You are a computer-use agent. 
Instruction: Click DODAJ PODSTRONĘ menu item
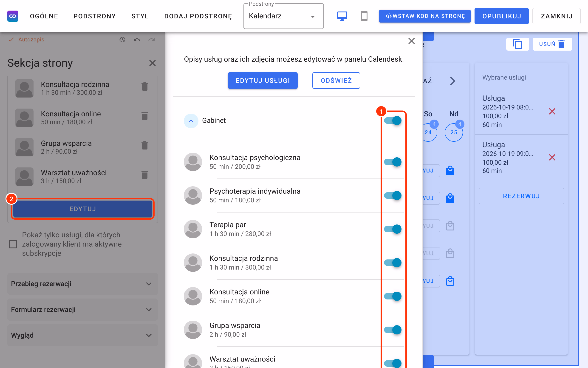coord(198,16)
